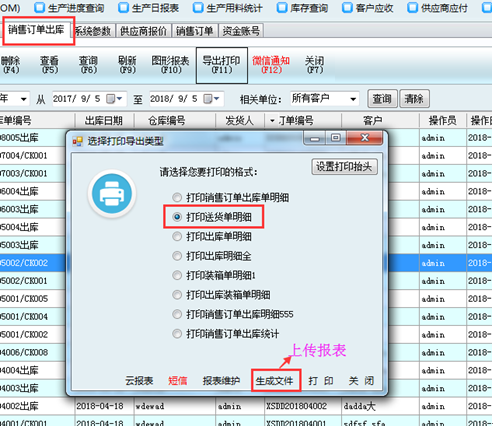The height and width of the screenshot is (426, 493).
Task: Click the 设置打印抬头 button
Action: click(x=344, y=166)
